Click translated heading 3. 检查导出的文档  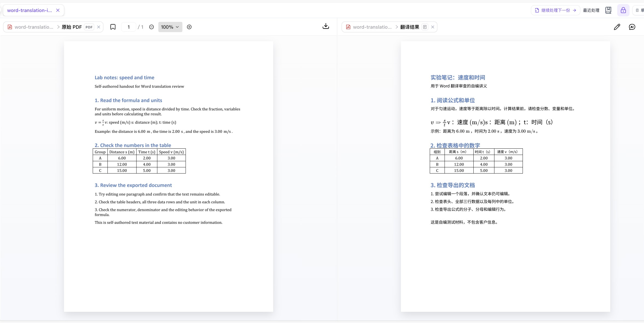pos(453,185)
